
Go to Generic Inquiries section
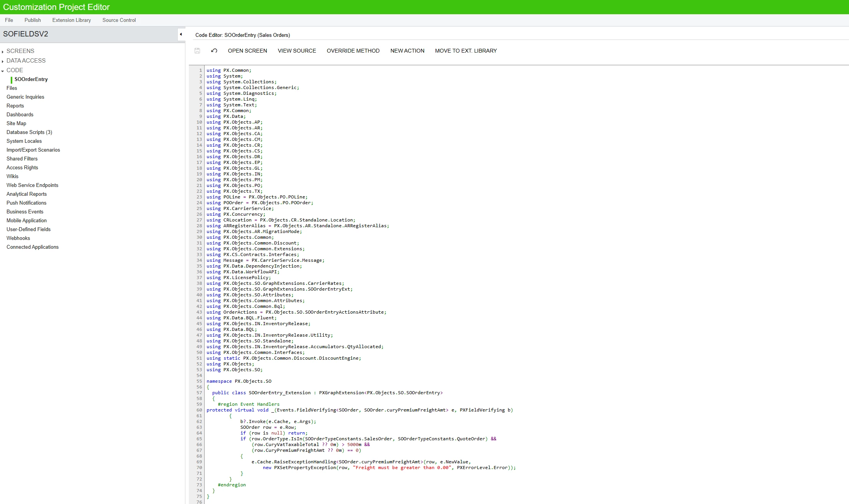pyautogui.click(x=25, y=97)
